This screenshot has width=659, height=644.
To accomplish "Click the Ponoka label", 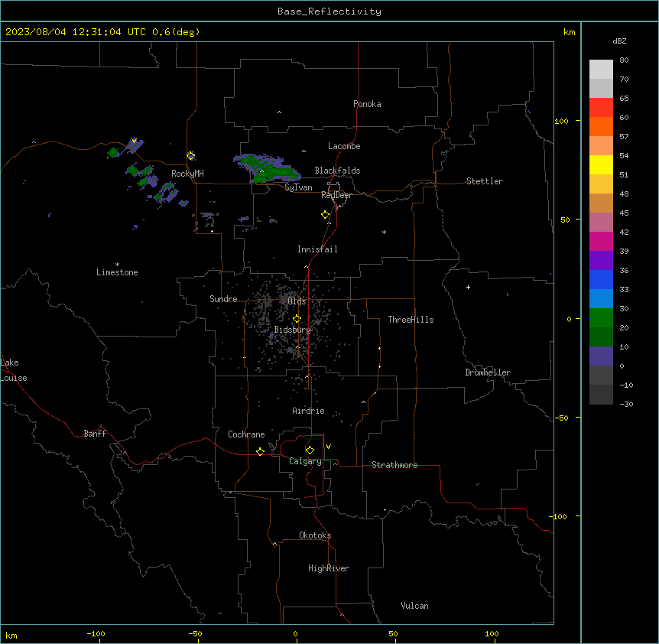I will point(367,104).
